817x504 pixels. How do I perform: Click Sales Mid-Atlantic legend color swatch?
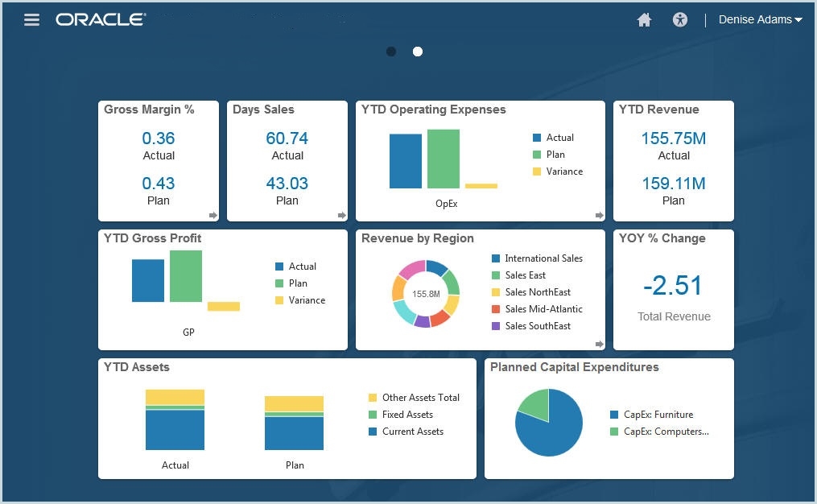point(496,309)
